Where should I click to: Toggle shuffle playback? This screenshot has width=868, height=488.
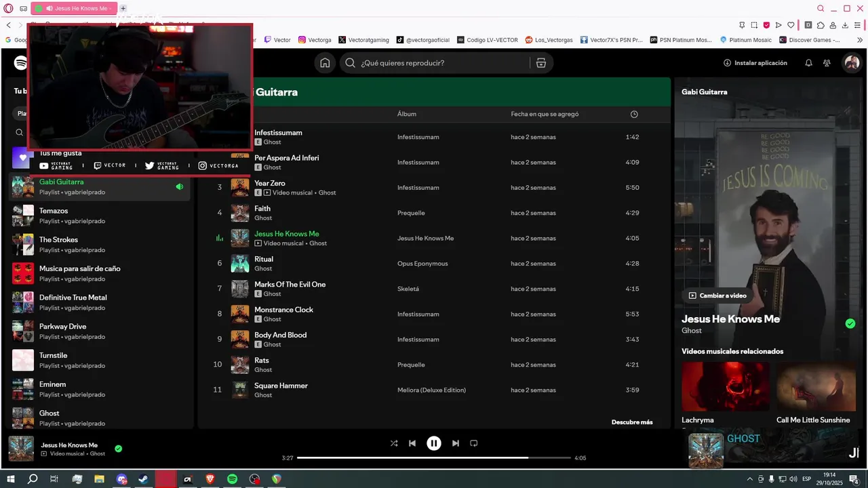(x=394, y=443)
